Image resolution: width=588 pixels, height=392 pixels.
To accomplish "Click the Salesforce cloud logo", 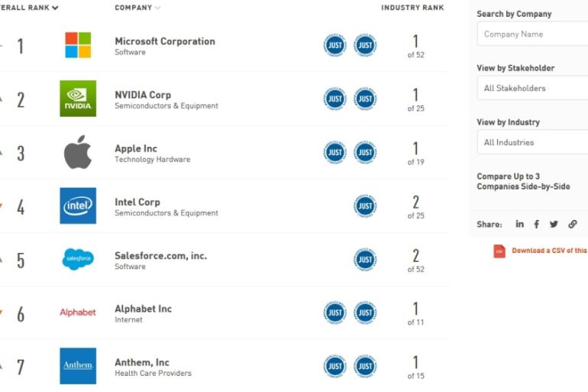I will point(78,259).
